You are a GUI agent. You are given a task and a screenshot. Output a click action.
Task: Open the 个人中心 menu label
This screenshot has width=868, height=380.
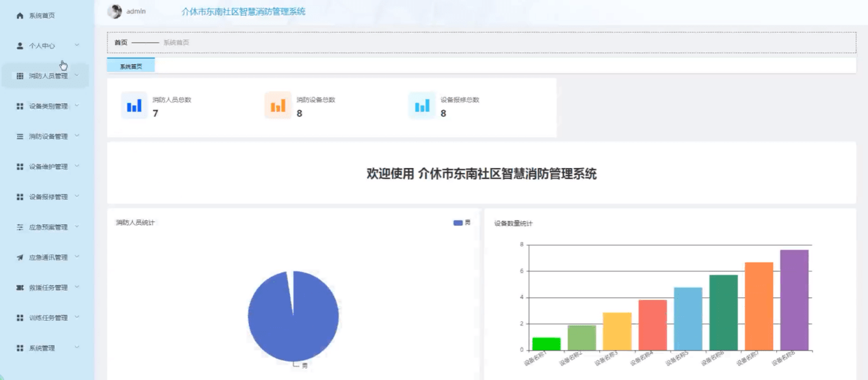coord(42,46)
